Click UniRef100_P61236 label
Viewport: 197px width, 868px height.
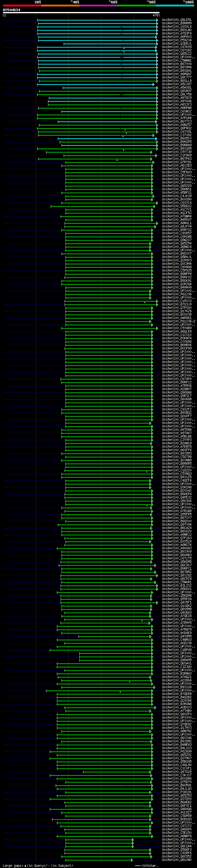[x=176, y=294]
